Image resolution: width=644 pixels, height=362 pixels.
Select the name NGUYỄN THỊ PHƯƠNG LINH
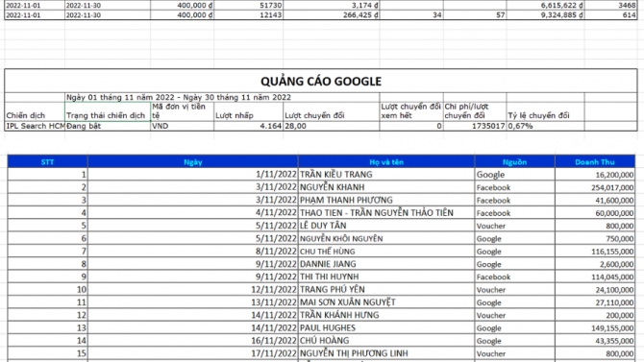coord(386,353)
